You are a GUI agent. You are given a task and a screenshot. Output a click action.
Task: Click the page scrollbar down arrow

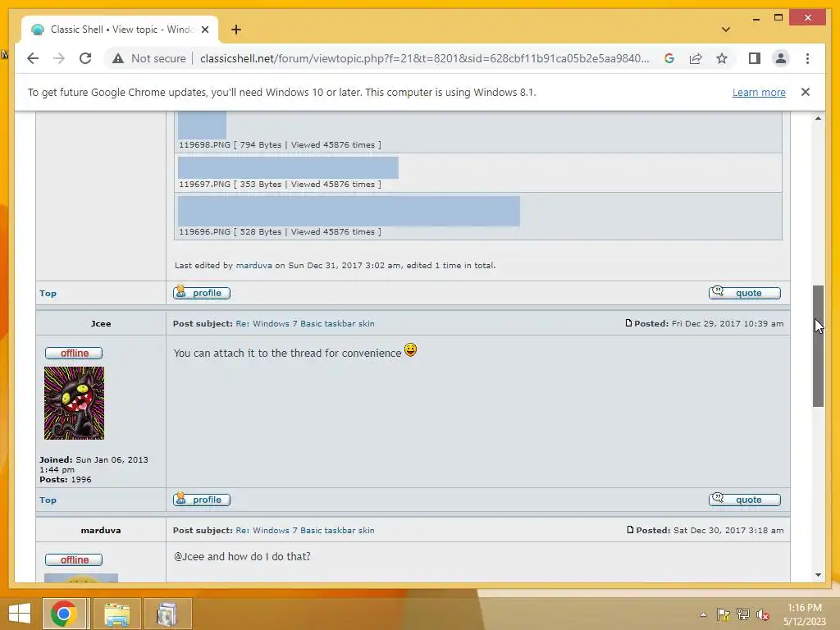click(x=818, y=575)
